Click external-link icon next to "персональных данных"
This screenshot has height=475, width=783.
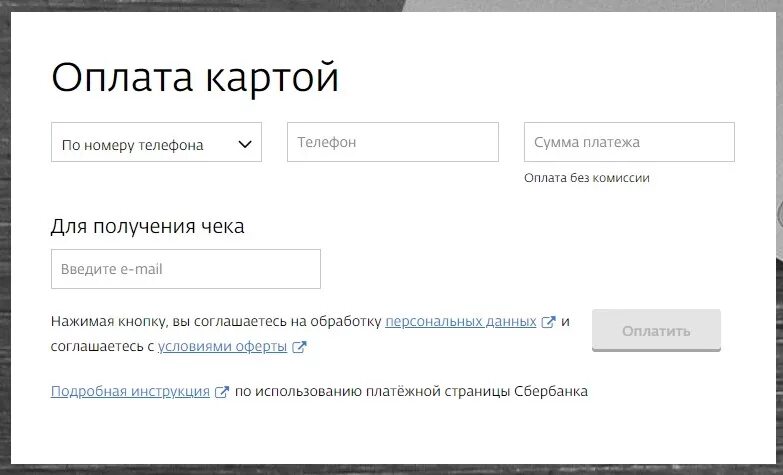click(548, 322)
